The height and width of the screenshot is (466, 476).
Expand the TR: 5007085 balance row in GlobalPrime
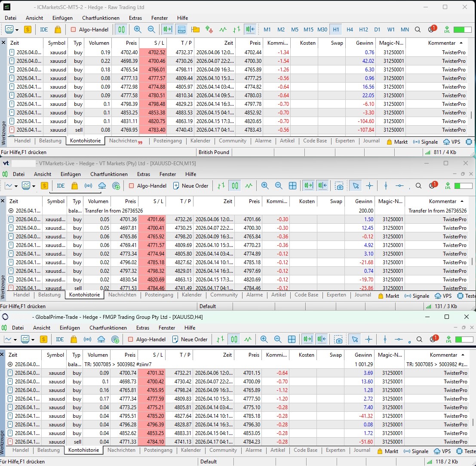[x=10, y=364]
